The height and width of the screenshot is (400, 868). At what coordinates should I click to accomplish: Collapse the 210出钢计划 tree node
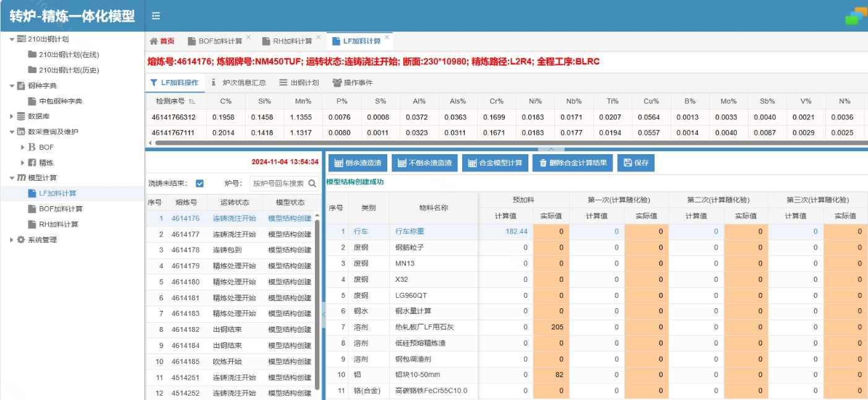12,39
